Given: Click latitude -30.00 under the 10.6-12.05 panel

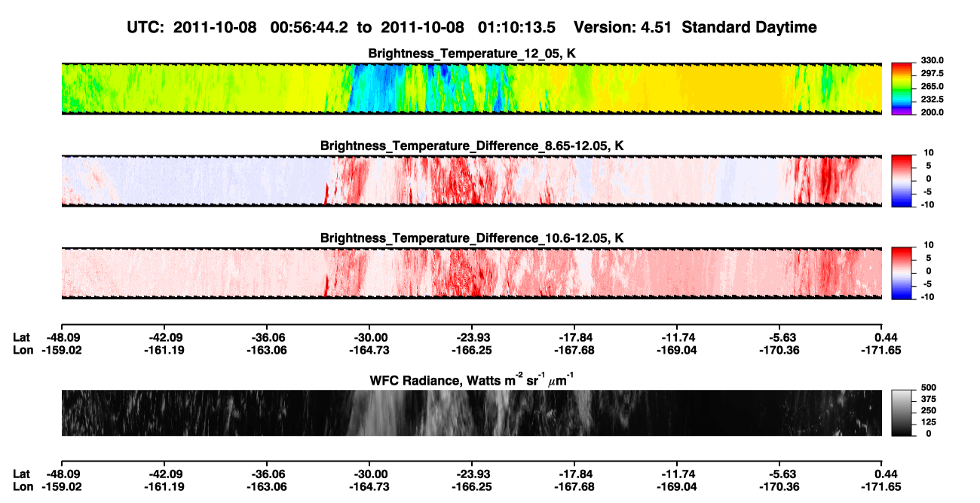Looking at the screenshot, I should 369,338.
